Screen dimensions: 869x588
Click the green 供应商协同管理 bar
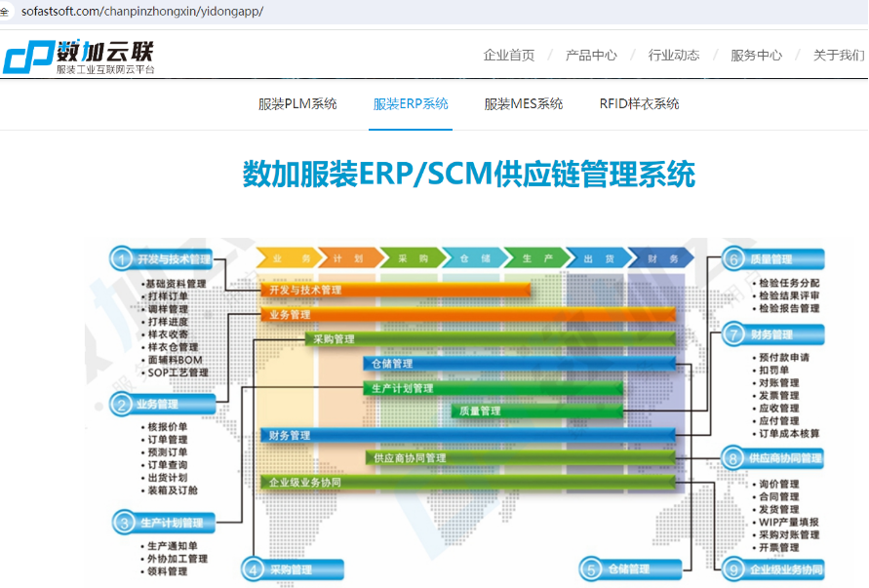pos(521,457)
